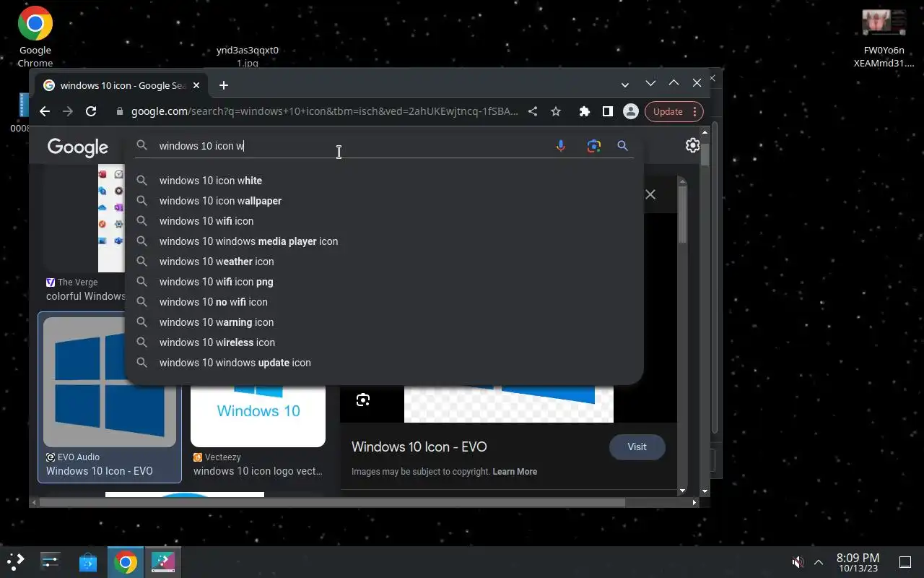Screen dimensions: 924x578
Task: Select suggestion windows 10 wireless icon
Action: pos(384,342)
